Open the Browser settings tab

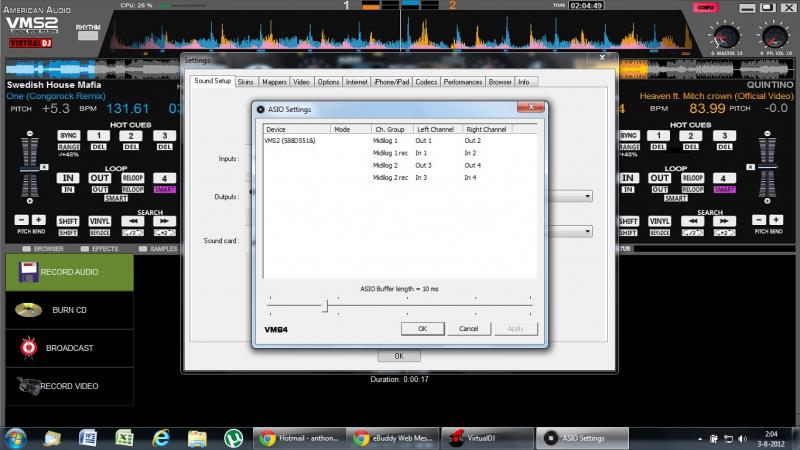(500, 82)
